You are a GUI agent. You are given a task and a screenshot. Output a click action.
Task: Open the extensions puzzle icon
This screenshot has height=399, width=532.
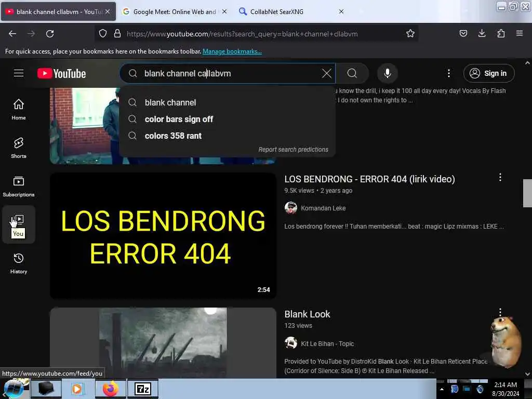(x=501, y=33)
